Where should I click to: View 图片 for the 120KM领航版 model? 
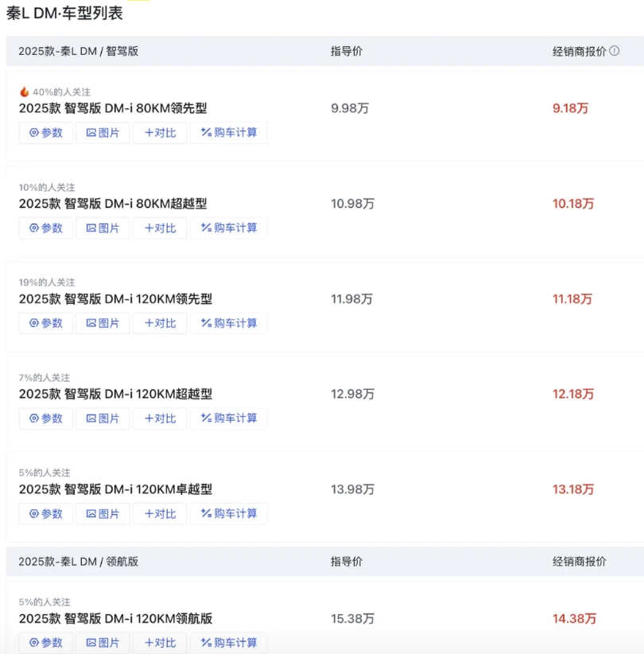click(x=103, y=643)
